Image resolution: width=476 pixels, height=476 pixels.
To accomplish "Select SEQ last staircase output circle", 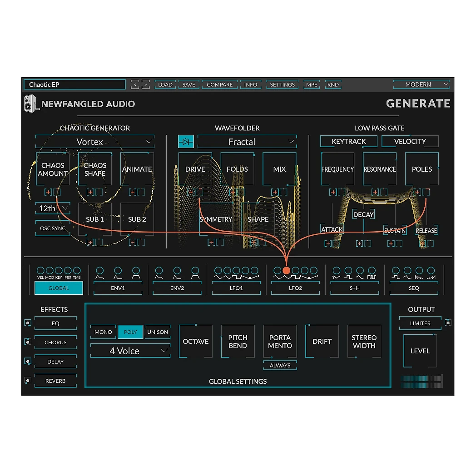I will click(431, 271).
